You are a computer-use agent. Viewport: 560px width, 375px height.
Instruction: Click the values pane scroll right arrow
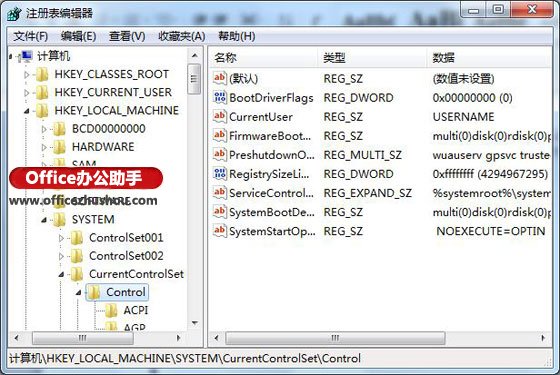tap(543, 338)
